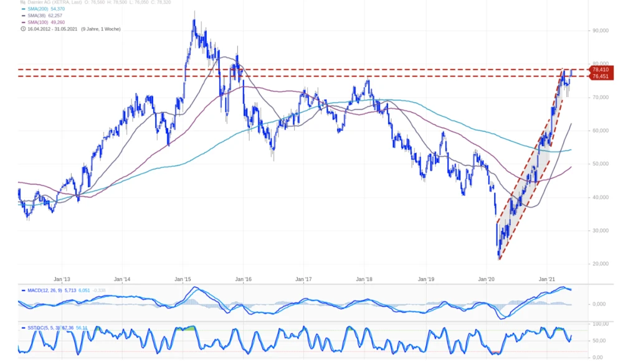Click the SMA(200) teal legend marker

(23, 9)
